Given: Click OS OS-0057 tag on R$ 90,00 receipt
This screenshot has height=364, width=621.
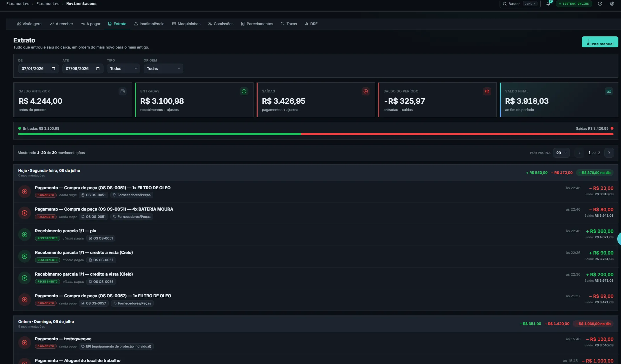Looking at the screenshot, I should click(x=101, y=260).
